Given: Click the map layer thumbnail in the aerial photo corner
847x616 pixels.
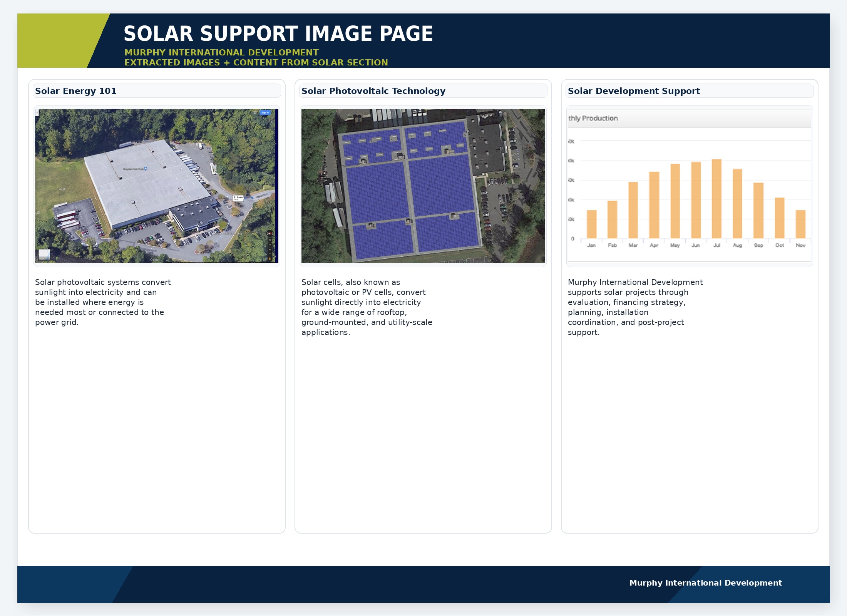Looking at the screenshot, I should coord(44,255).
